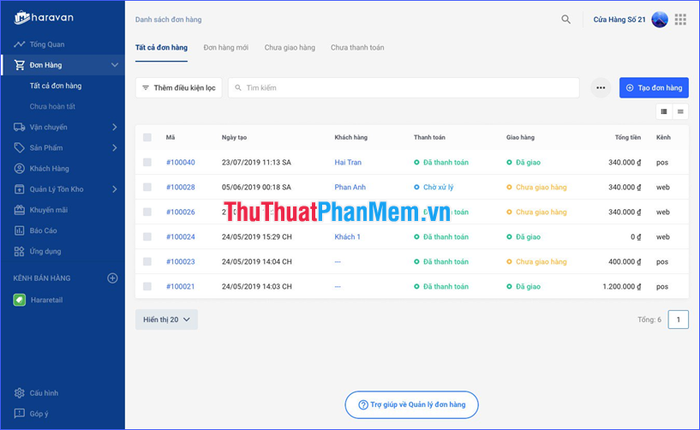700x430 pixels.
Task: Expand the Sản Phẩm submenu arrow
Action: click(x=115, y=148)
